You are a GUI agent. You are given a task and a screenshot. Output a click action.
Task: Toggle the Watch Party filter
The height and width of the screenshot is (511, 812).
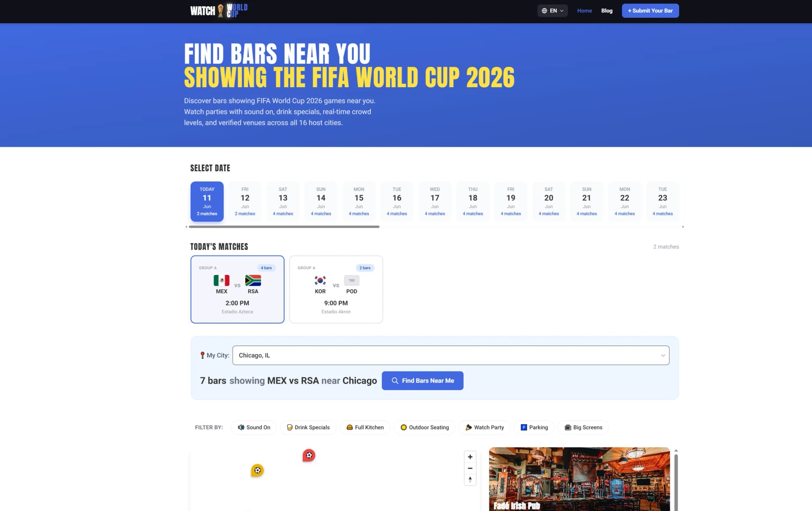tap(485, 427)
